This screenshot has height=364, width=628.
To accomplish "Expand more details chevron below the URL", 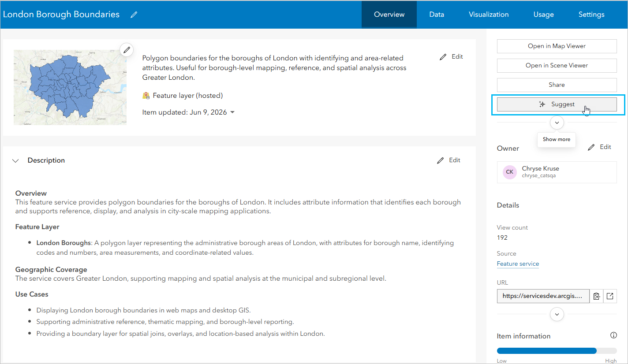I will [557, 314].
